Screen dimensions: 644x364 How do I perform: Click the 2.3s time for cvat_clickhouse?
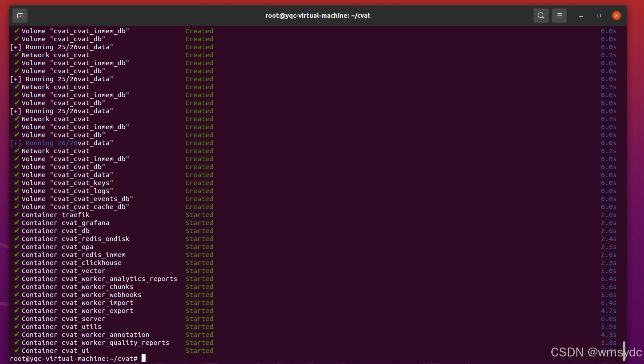(608, 263)
